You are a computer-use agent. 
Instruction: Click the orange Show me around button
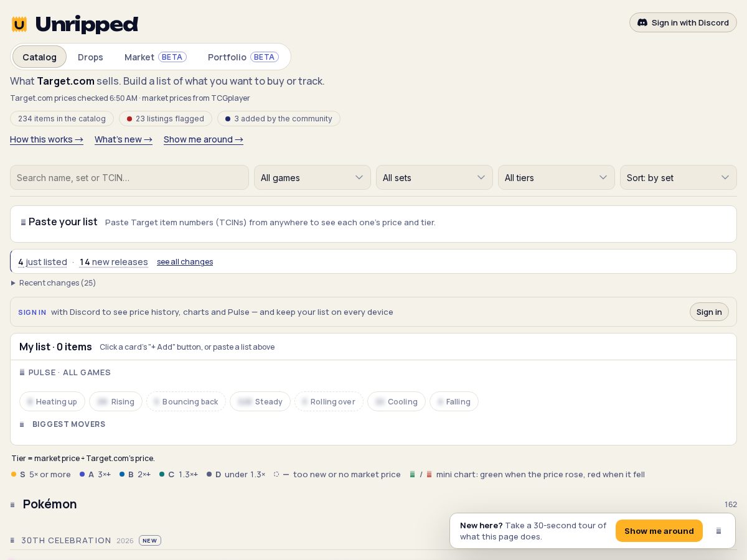(659, 531)
